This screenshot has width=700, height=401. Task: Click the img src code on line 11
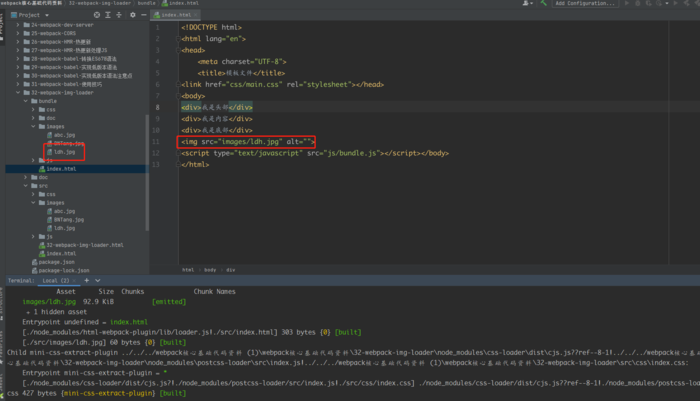247,142
